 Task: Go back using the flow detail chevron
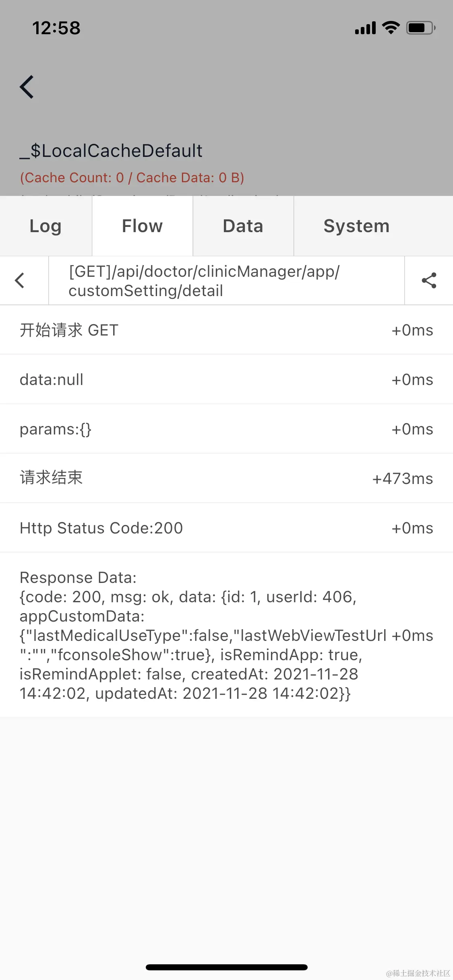tap(19, 280)
